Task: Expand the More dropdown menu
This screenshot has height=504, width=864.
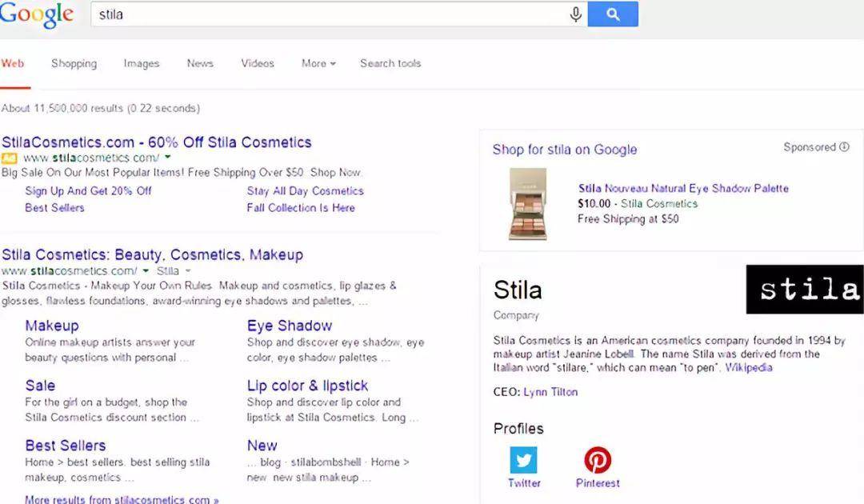Action: click(318, 63)
